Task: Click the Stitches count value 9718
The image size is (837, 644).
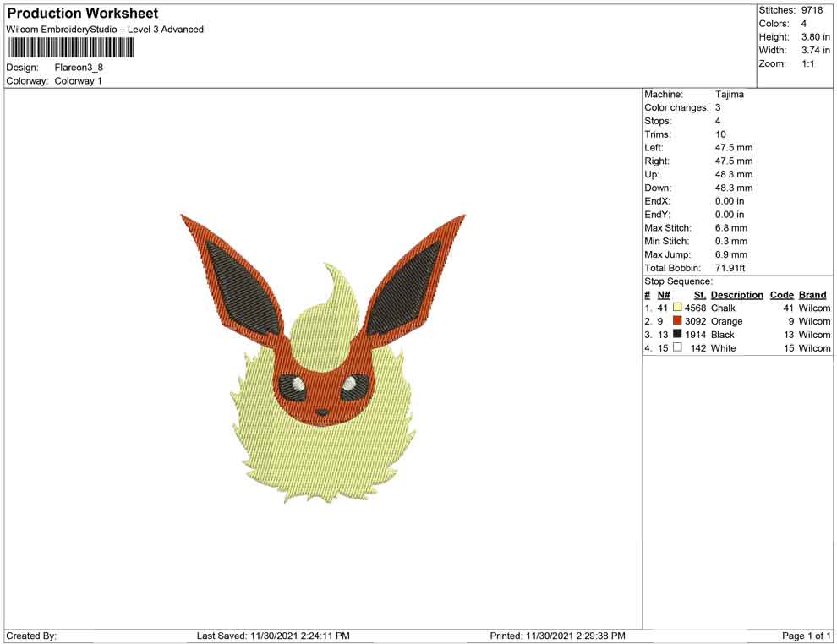Action: [x=812, y=10]
